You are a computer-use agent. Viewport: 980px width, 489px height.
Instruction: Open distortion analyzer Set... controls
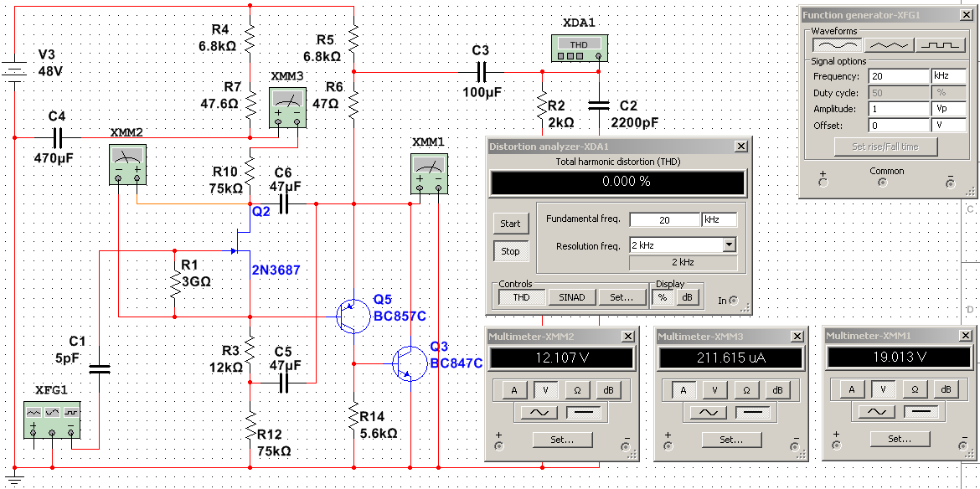[622, 297]
